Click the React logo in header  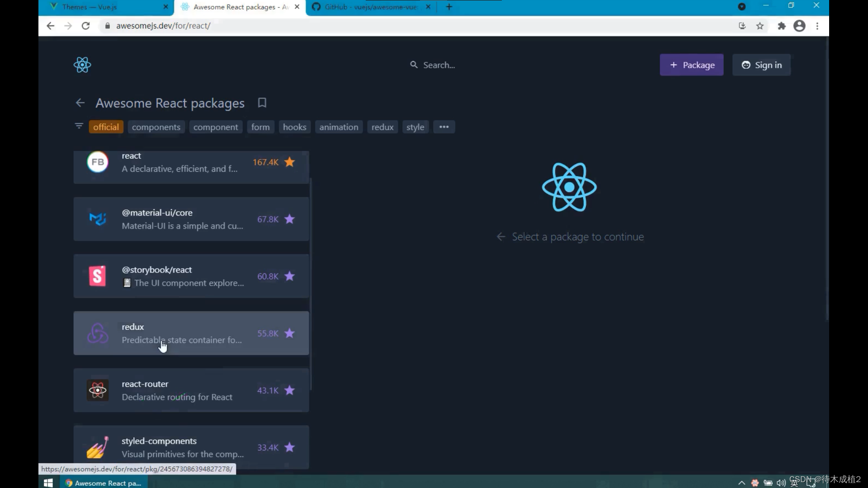click(82, 65)
